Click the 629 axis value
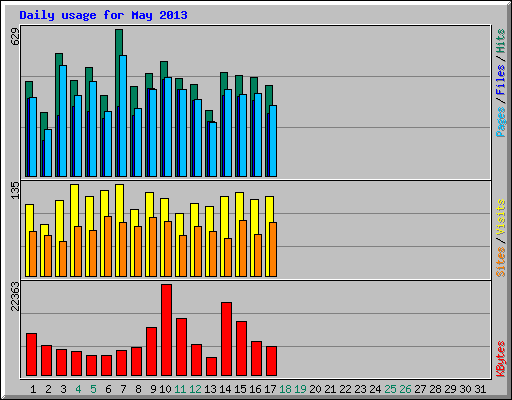This screenshot has width=512, height=400. [x=15, y=37]
